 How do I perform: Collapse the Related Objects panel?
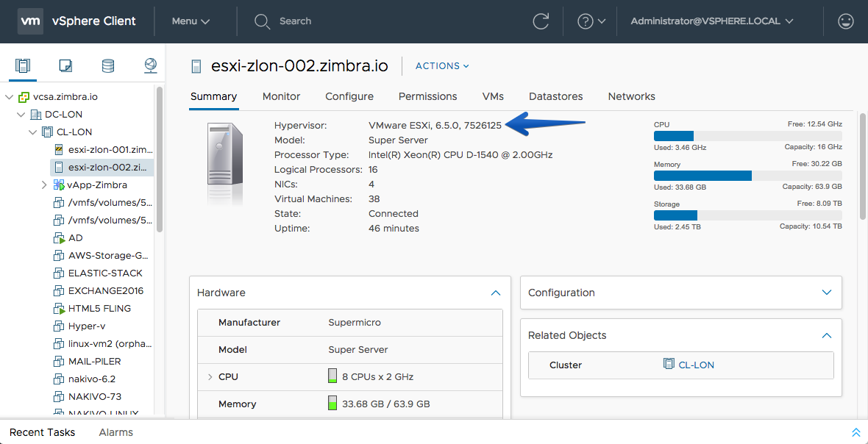[827, 336]
